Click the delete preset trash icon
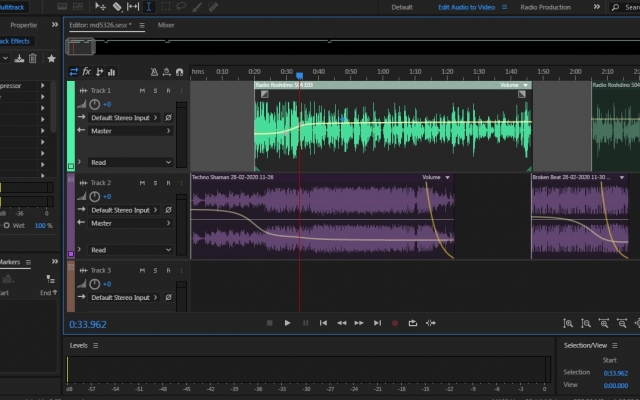640x400 pixels. [33, 58]
